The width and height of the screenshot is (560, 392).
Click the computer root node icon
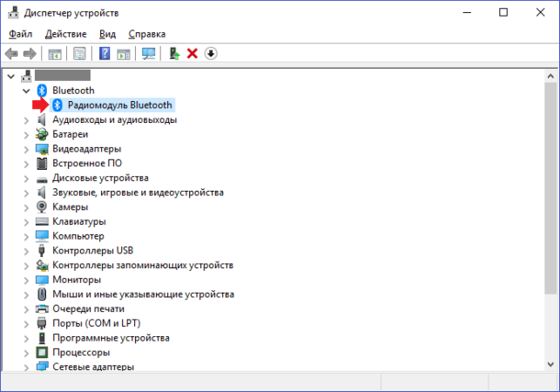pyautogui.click(x=26, y=76)
